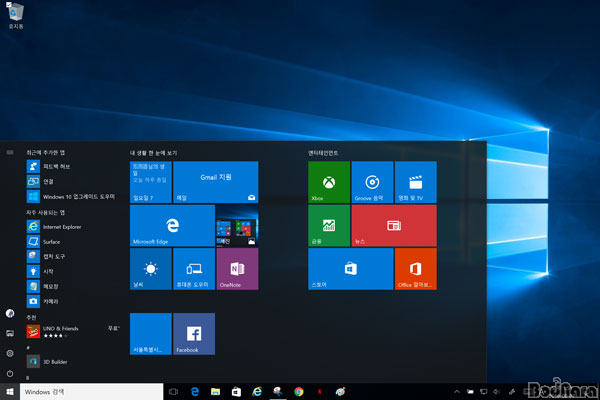The width and height of the screenshot is (600, 400).
Task: Select 3D Builder in the app list
Action: (55, 361)
